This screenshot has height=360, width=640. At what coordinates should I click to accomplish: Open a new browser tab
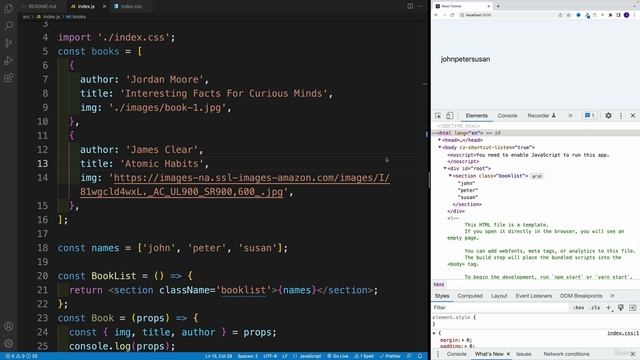tap(498, 6)
